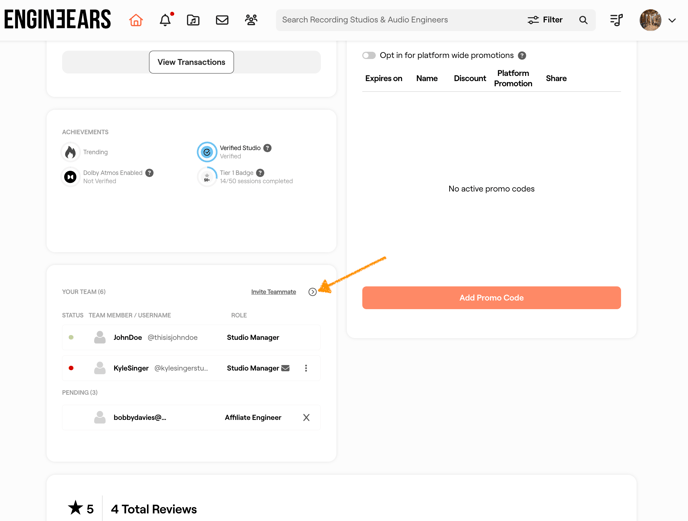
Task: Click the Verified Studio help icon
Action: tap(267, 148)
